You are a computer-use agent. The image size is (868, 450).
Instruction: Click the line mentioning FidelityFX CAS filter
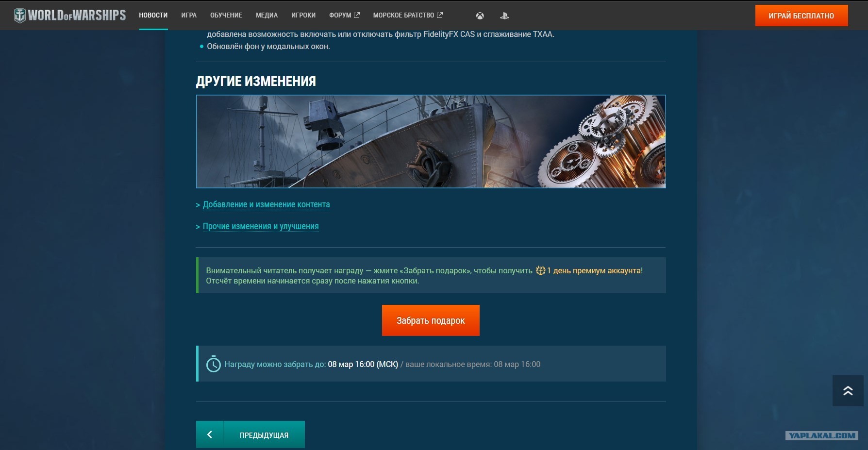pos(381,34)
